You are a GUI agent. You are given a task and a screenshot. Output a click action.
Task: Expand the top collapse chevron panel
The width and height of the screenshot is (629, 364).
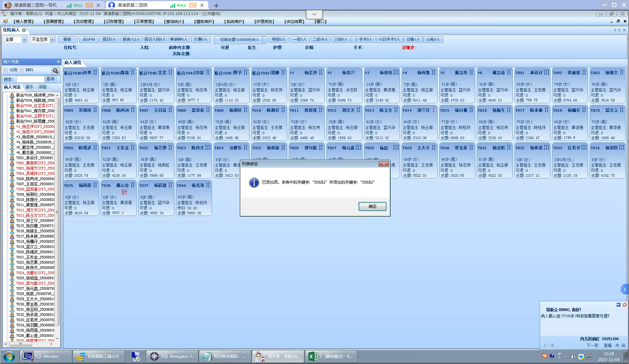click(x=314, y=14)
